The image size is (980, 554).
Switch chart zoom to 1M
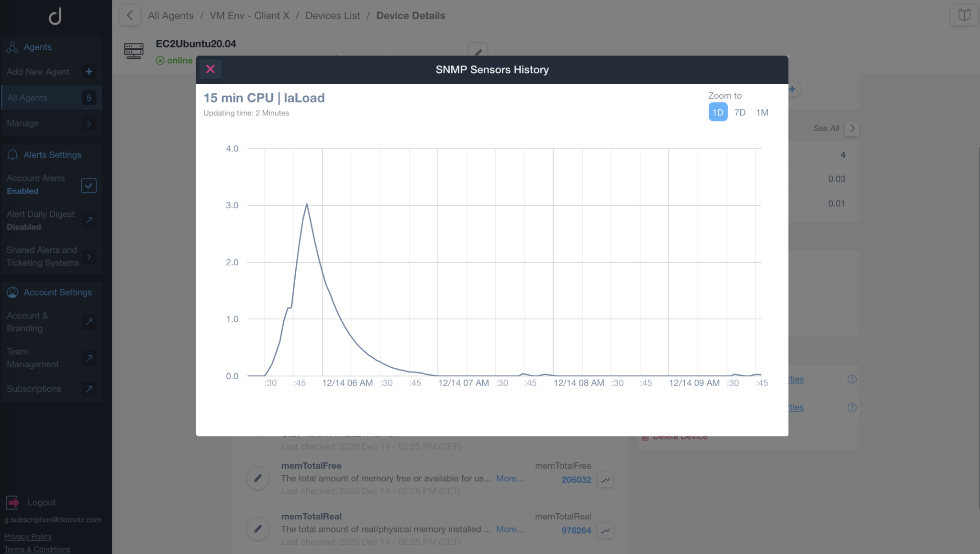click(762, 113)
